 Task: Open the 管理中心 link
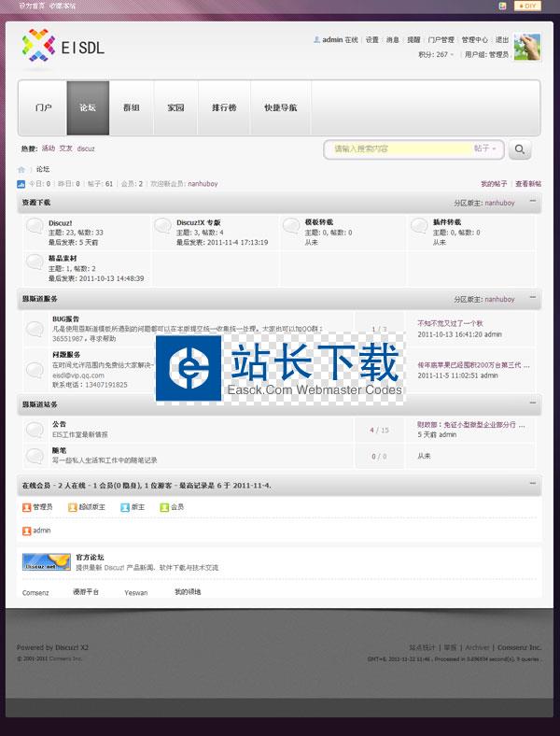(475, 40)
